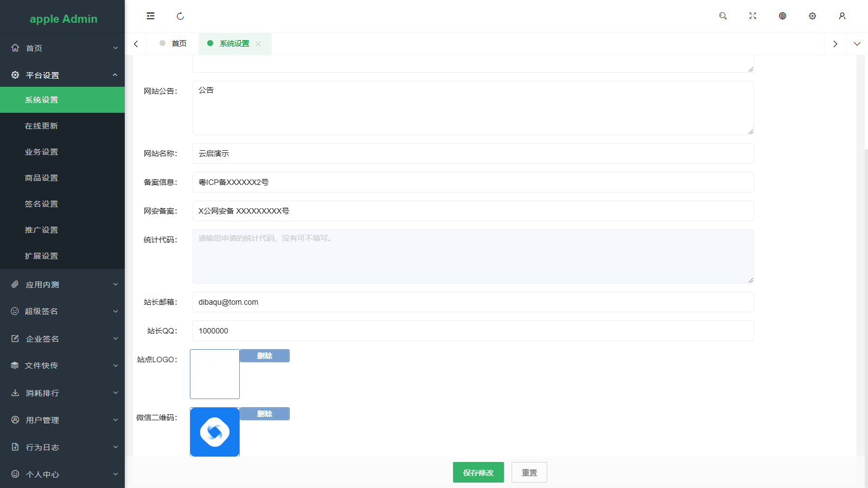Screen dimensions: 868x488
Task: Collapse the 平台设置 sidebar group
Action: point(62,75)
